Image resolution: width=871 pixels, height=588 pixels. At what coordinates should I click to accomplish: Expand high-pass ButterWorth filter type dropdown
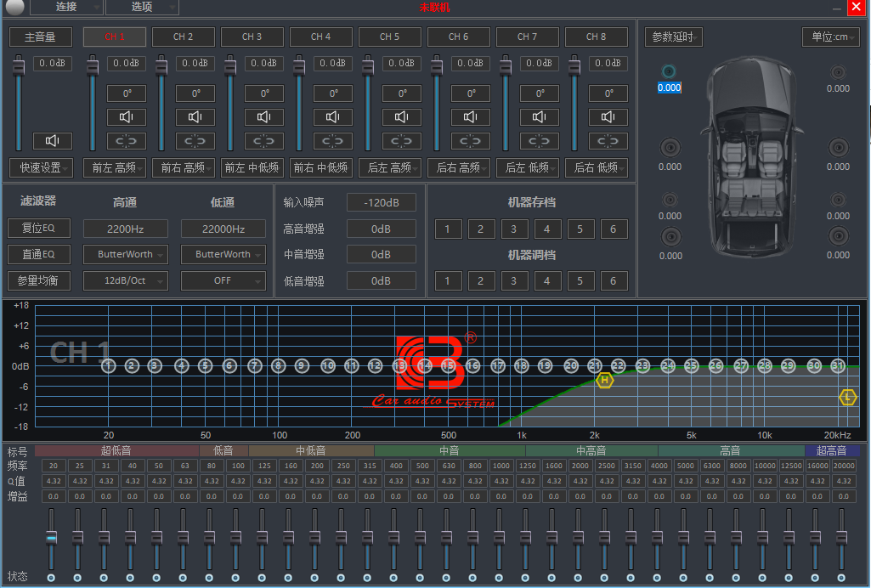click(x=126, y=254)
